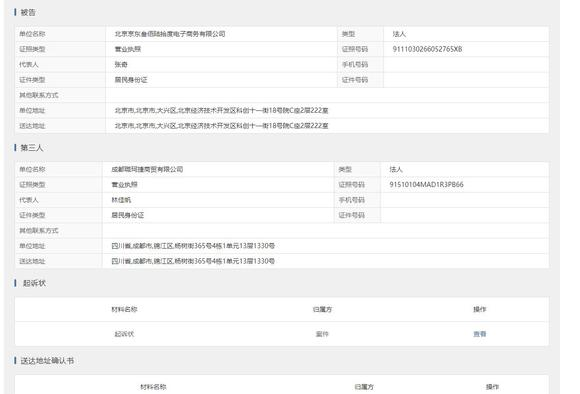Select third party 单位地址 Chengdu address
The image size is (580, 394).
tap(193, 246)
